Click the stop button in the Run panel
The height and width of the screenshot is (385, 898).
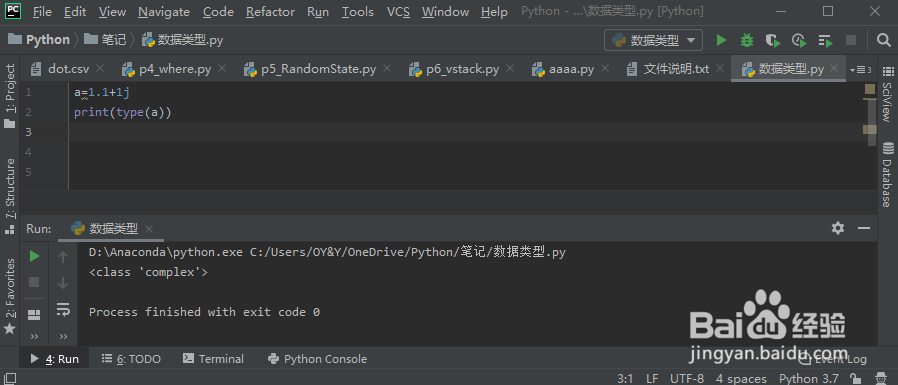point(34,282)
